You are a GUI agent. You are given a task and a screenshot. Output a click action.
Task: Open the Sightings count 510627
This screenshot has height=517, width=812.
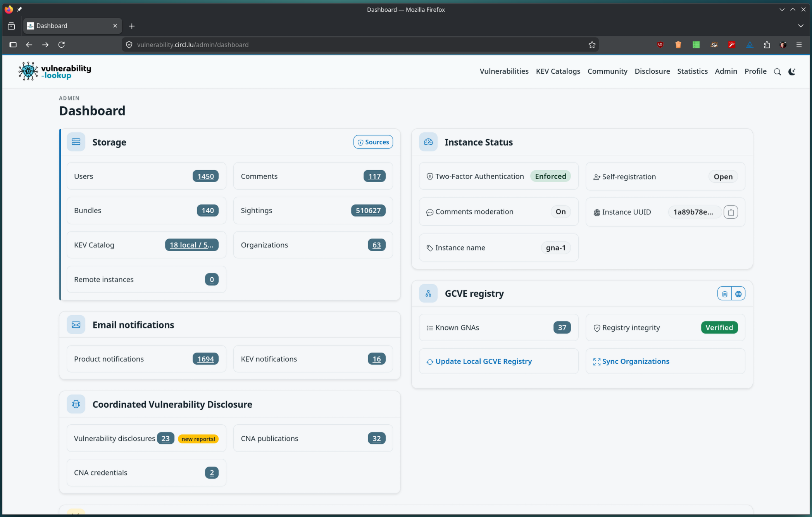pyautogui.click(x=368, y=210)
